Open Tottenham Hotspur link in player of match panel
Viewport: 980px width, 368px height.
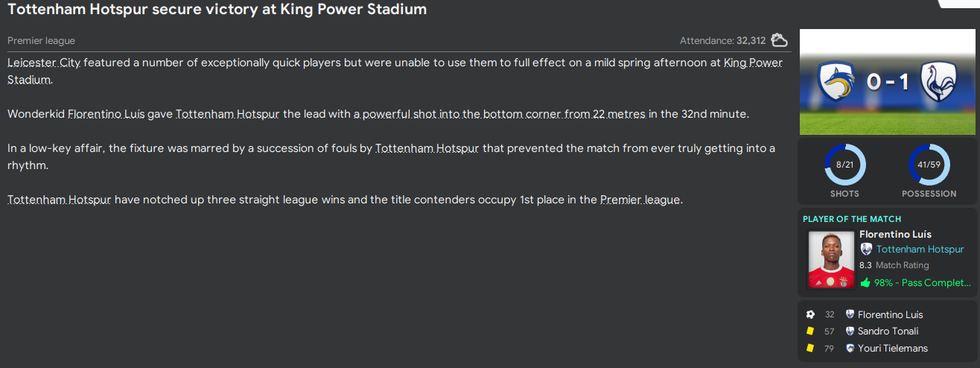click(920, 250)
